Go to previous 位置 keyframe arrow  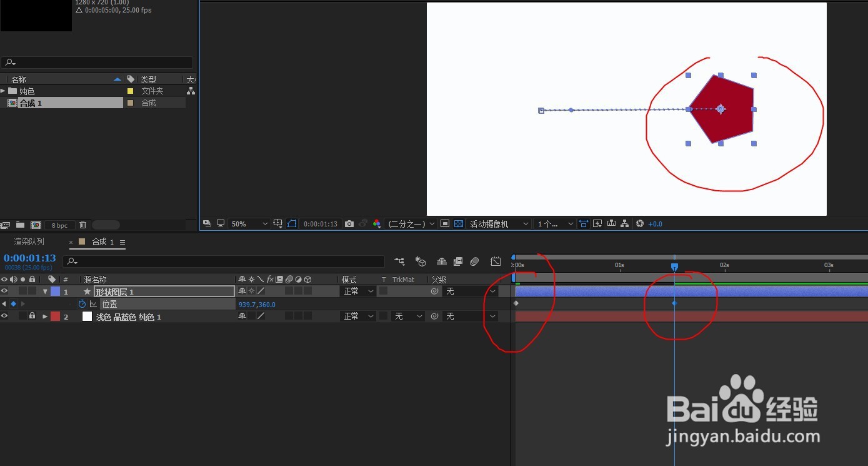[x=4, y=304]
